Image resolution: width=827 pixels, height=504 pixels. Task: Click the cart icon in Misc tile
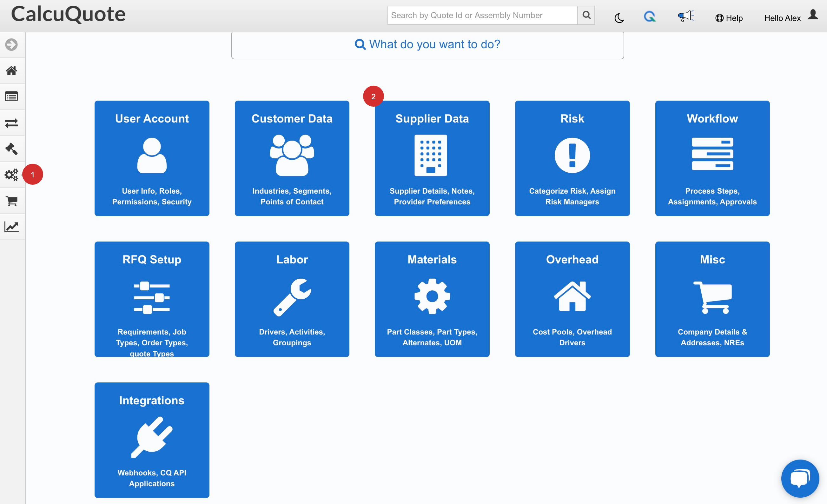712,297
